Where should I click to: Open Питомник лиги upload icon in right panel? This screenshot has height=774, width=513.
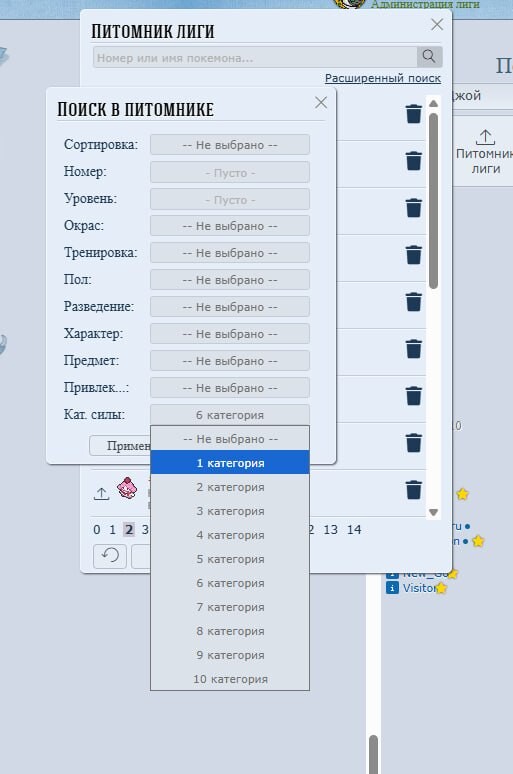coord(485,137)
